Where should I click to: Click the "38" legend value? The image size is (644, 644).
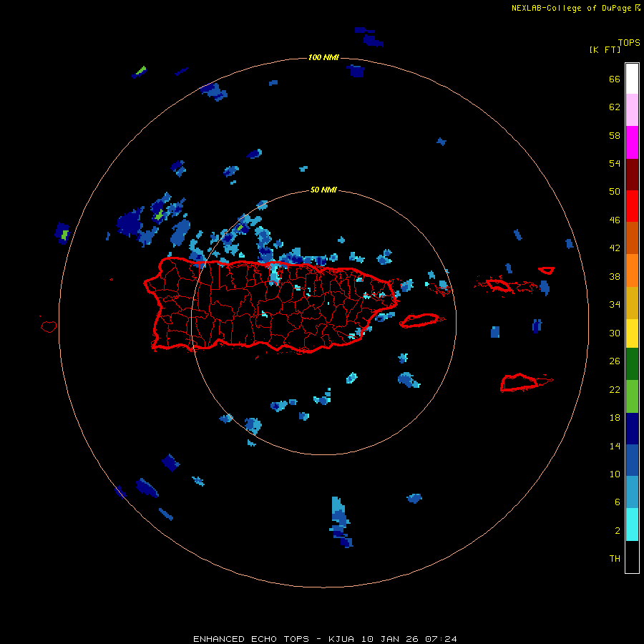point(615,277)
